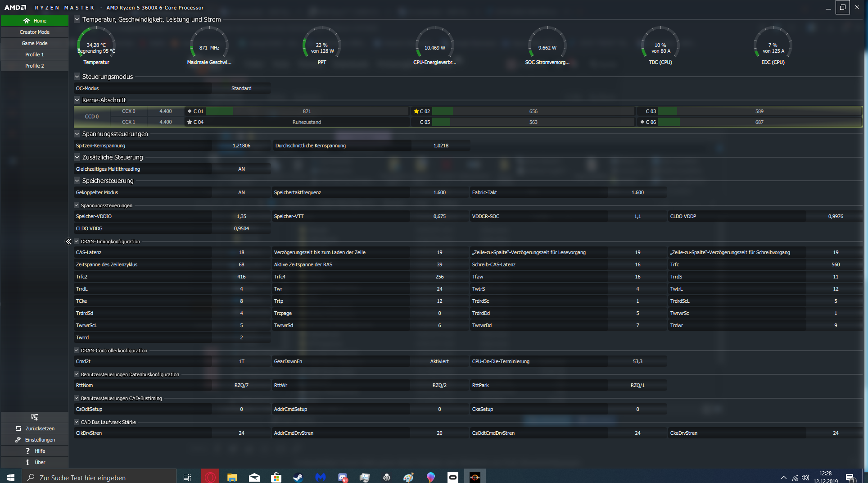
Task: Click the C 03 core frequency bar
Action: pyautogui.click(x=759, y=111)
